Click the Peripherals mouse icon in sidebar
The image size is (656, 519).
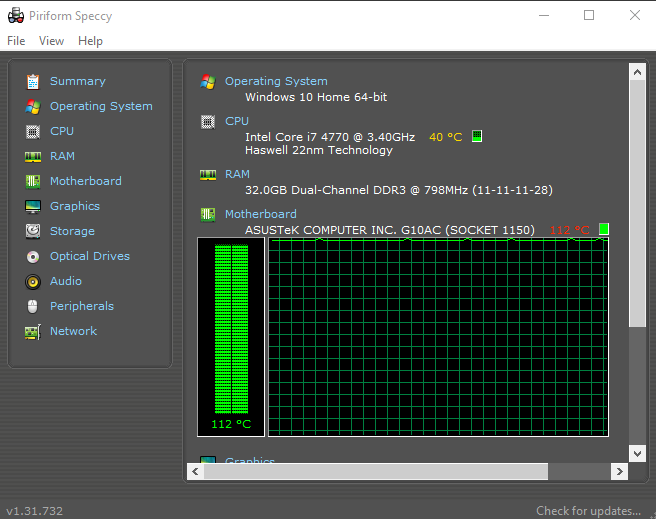tap(33, 307)
